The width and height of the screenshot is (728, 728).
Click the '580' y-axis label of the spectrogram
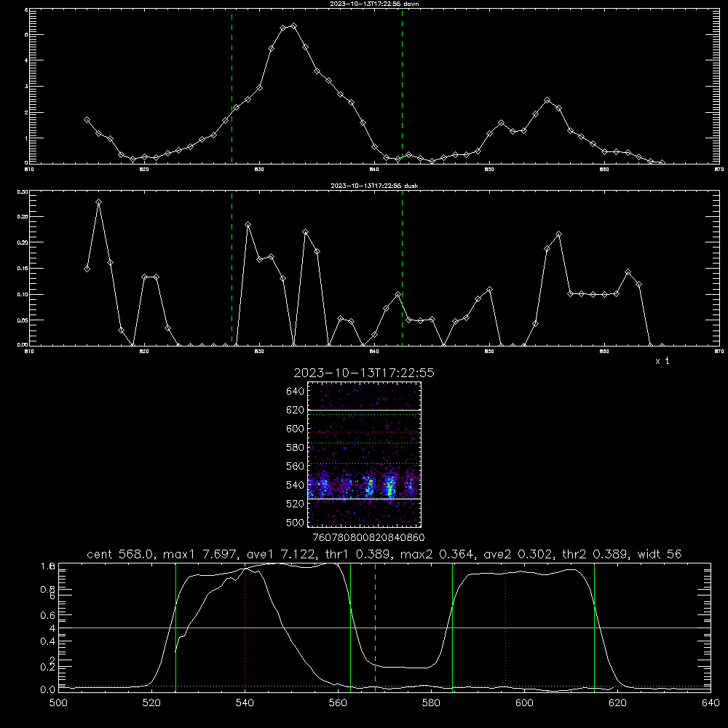pyautogui.click(x=296, y=448)
